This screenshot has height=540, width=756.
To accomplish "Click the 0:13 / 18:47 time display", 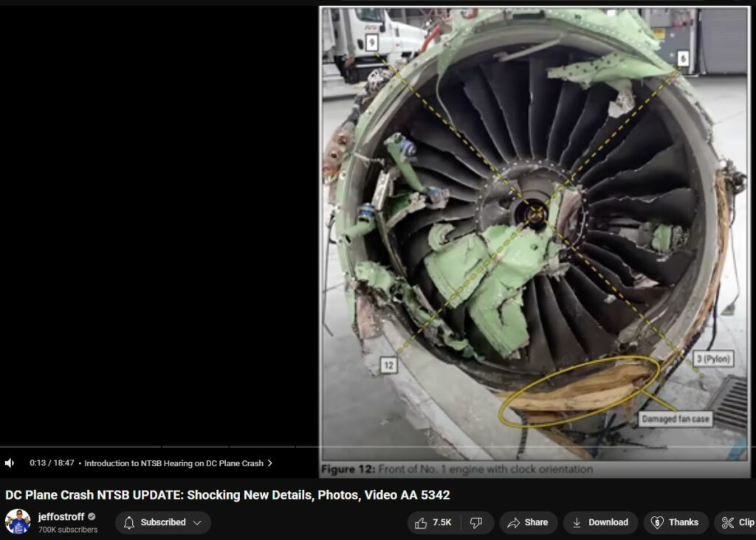I will (52, 463).
